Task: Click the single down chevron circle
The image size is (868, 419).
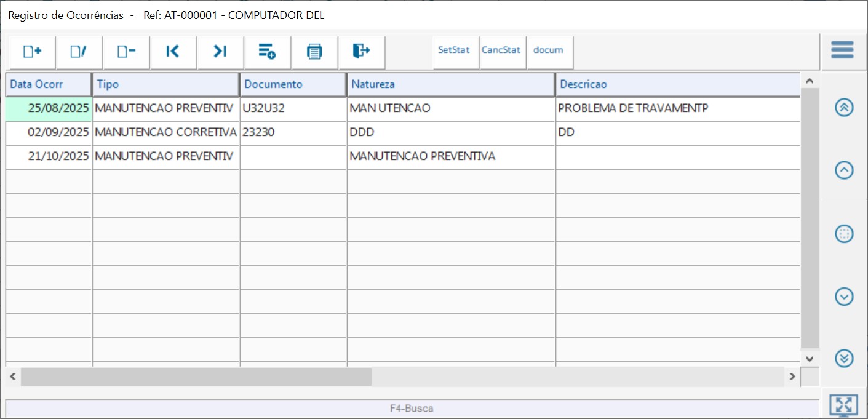Action: pos(844,297)
